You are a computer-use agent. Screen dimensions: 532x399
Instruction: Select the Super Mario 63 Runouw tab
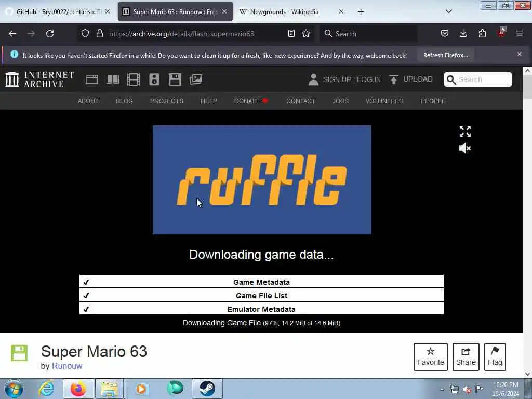(175, 12)
